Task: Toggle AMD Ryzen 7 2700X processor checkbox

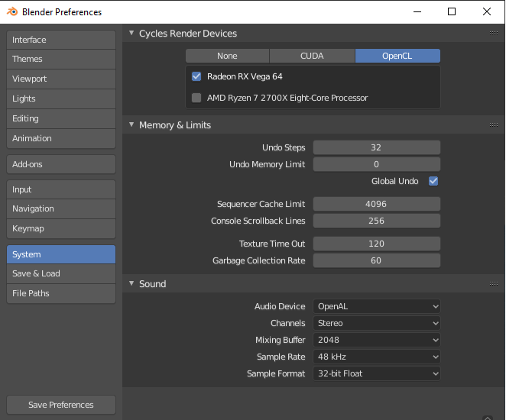Action: [196, 98]
